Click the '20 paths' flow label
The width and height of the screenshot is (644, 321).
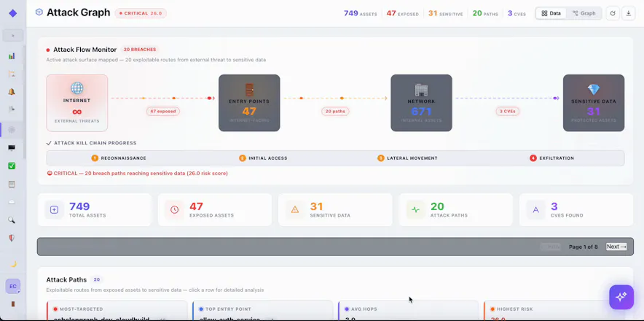[335, 111]
